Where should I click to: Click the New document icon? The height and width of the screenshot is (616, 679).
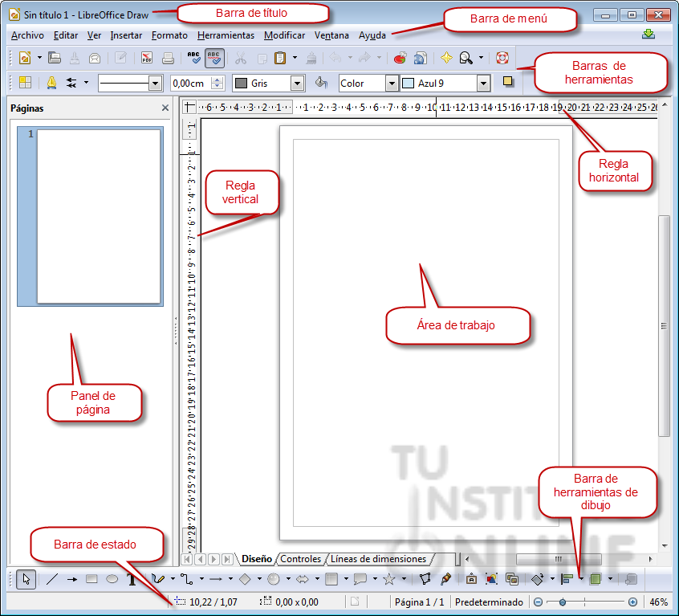25,58
